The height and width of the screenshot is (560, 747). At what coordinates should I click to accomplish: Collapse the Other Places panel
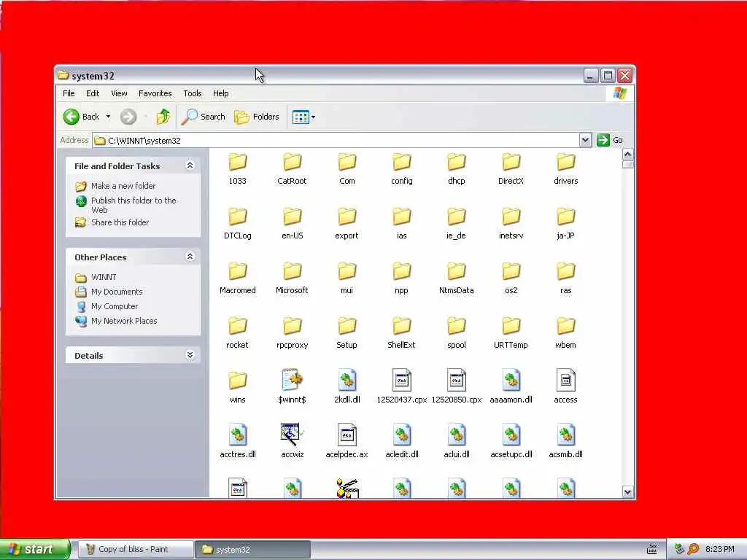click(190, 257)
